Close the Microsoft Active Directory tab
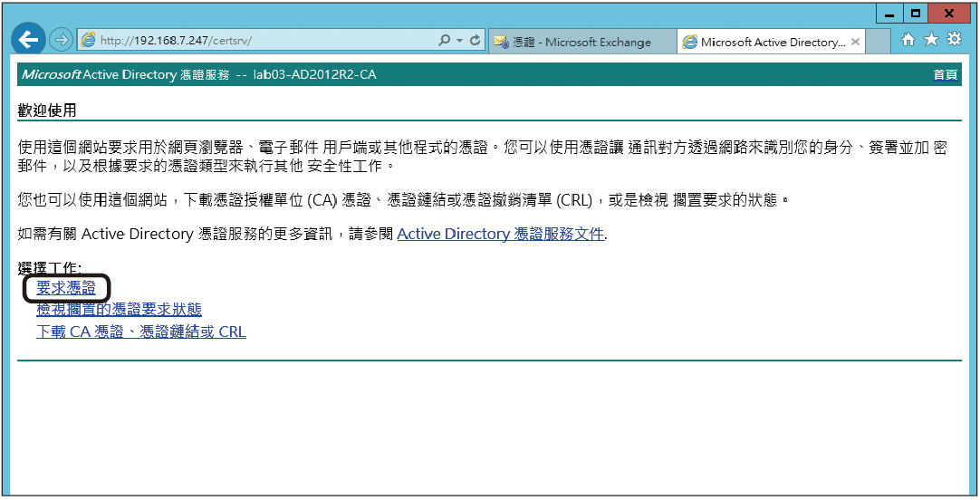The width and height of the screenshot is (980, 500). tap(856, 42)
